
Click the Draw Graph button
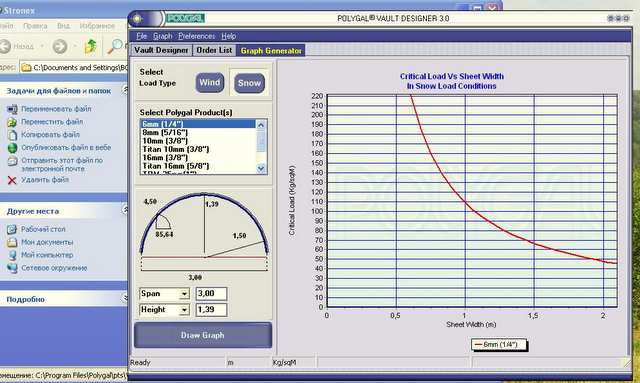[203, 335]
